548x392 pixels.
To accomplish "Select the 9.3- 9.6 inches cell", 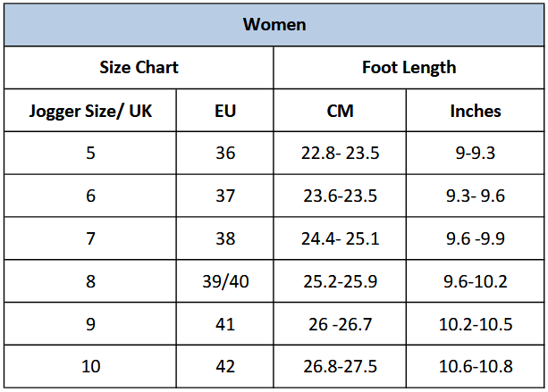I will click(475, 196).
